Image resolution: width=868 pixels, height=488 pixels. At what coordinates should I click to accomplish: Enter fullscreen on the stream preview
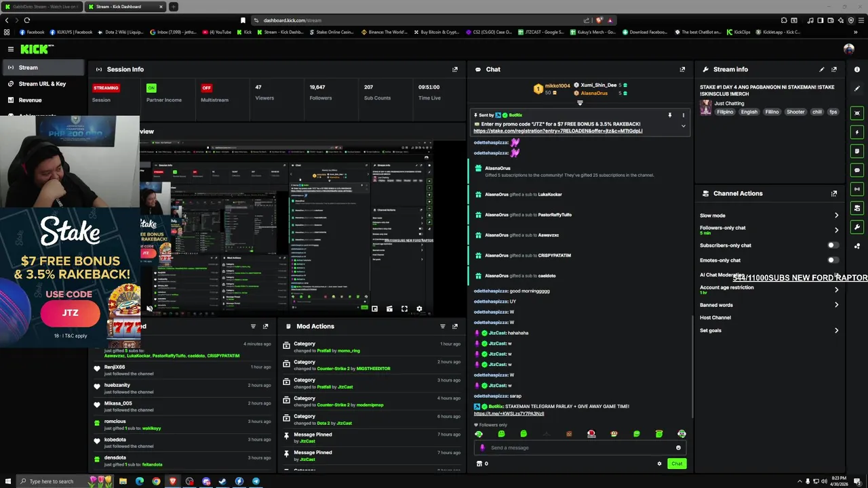pos(404,309)
